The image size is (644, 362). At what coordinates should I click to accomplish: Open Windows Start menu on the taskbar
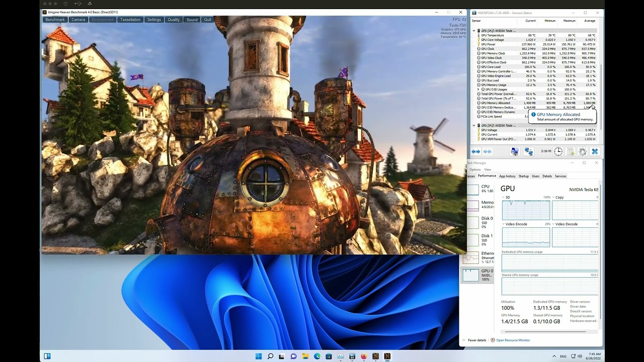[259, 356]
